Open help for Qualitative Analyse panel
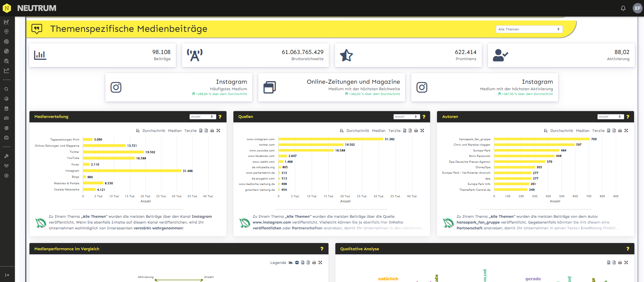The width and height of the screenshot is (644, 282). click(x=628, y=249)
